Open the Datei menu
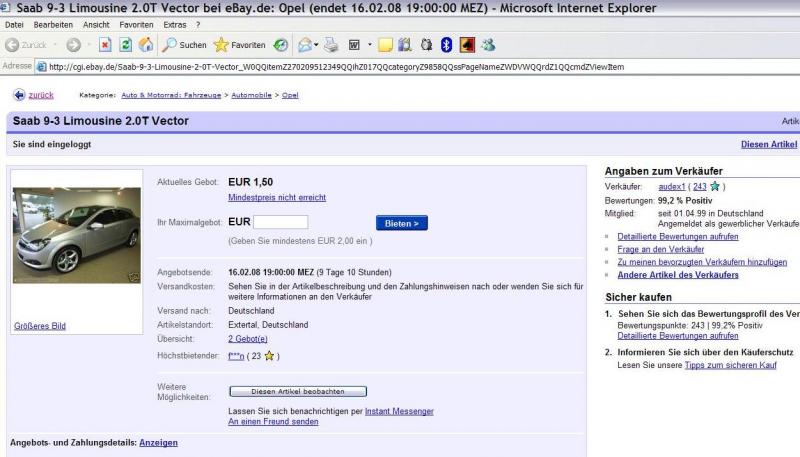 14,24
